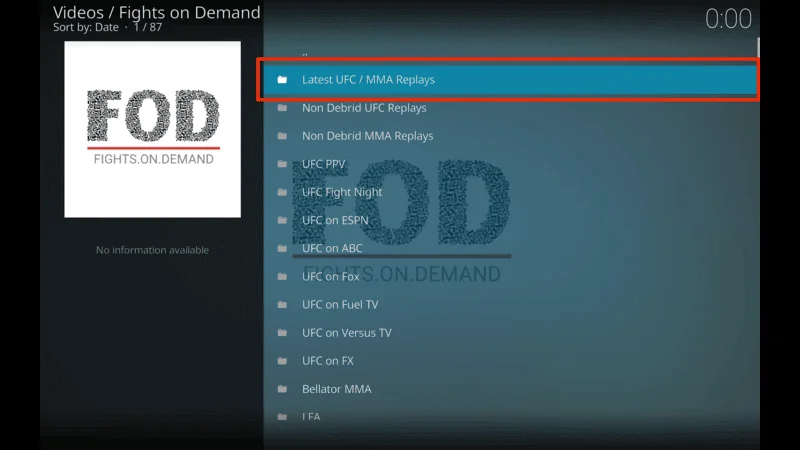
Task: Open Non Debrid MMA Replays
Action: 510,136
